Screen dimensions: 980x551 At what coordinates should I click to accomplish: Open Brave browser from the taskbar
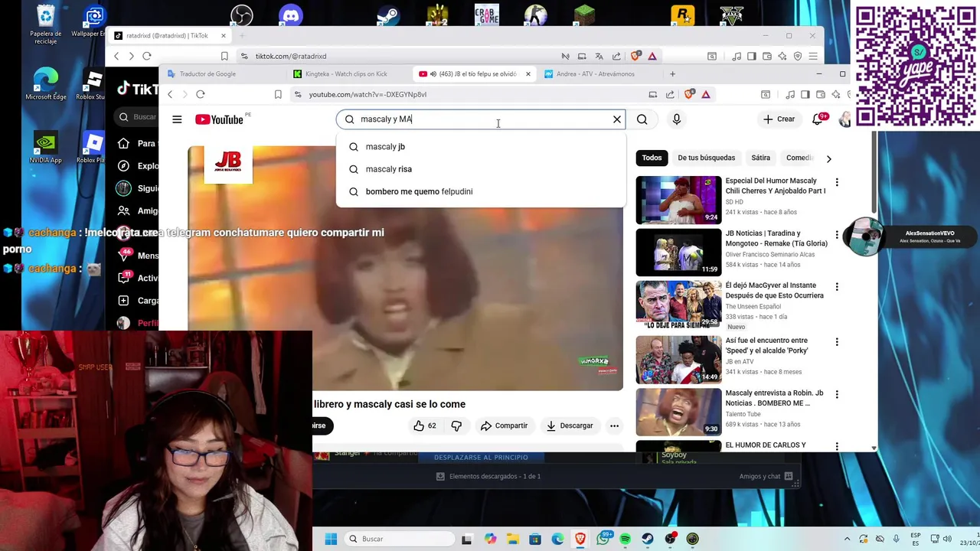tap(580, 539)
